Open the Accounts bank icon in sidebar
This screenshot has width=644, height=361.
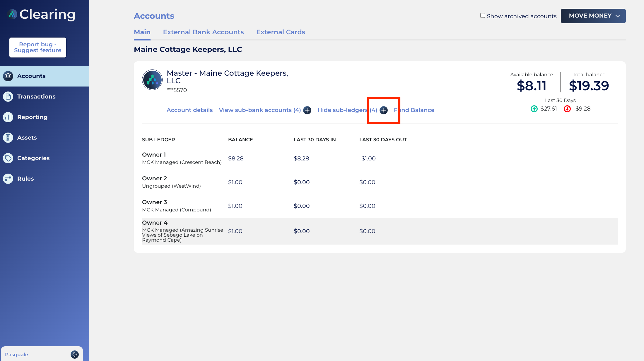[x=8, y=76]
